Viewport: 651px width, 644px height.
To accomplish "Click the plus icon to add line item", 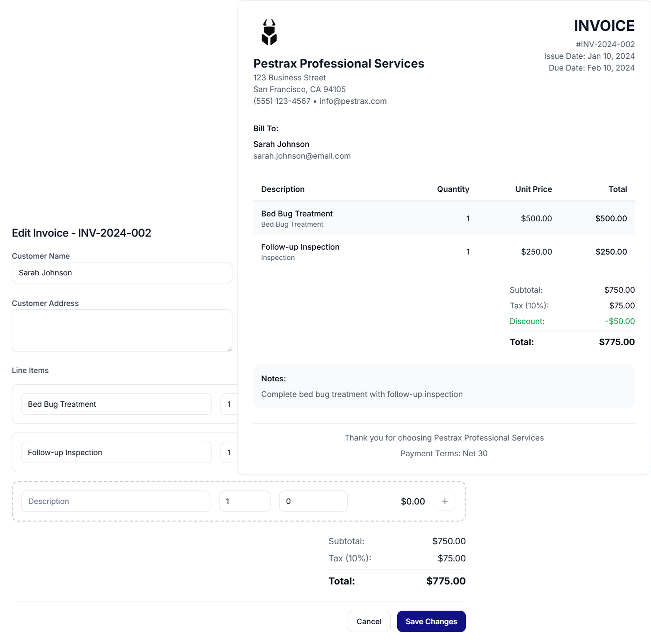I will (x=444, y=501).
